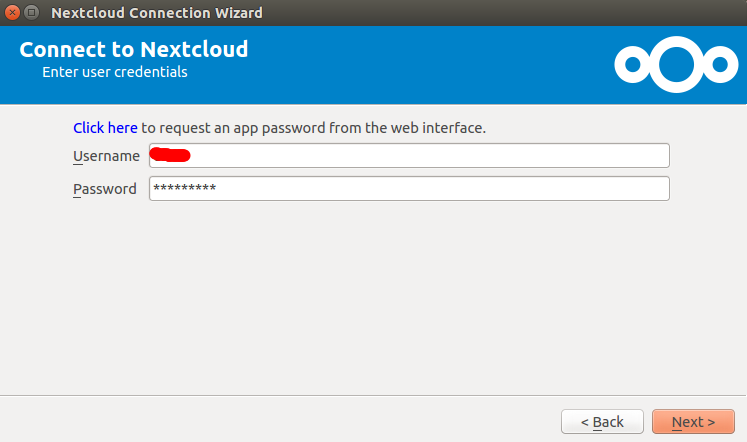The width and height of the screenshot is (747, 442).
Task: Click the right small circle of the logo
Action: (719, 64)
